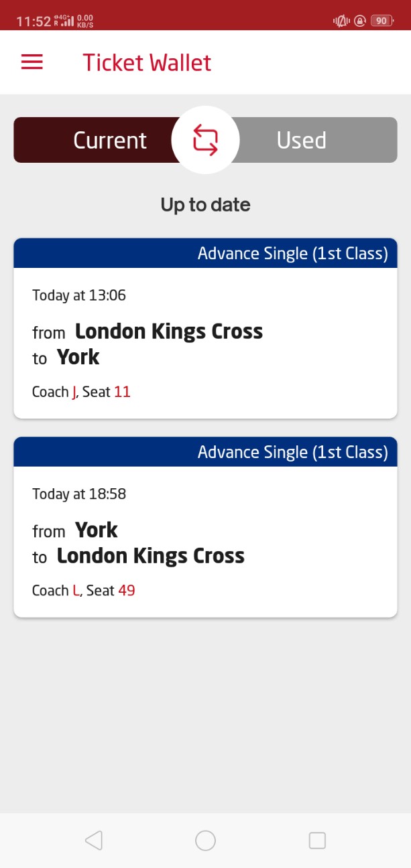Select the second Advance Single header bar
This screenshot has width=411, height=868.
coord(205,452)
